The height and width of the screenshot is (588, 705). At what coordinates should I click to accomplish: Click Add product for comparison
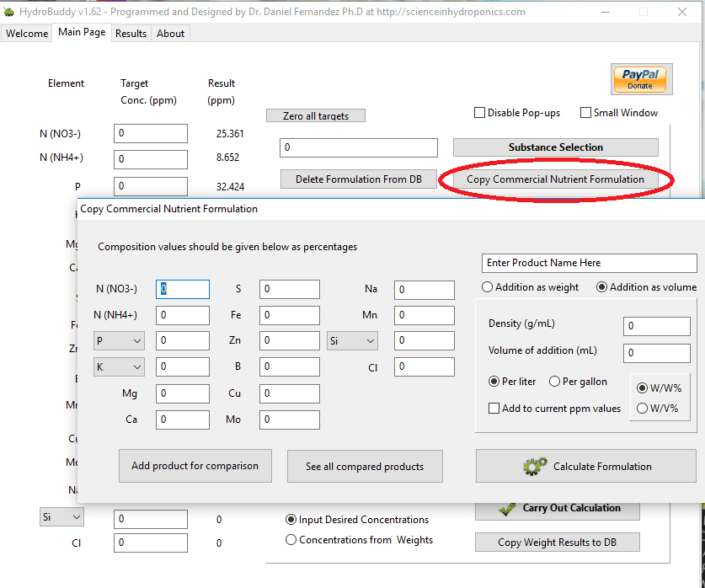195,466
